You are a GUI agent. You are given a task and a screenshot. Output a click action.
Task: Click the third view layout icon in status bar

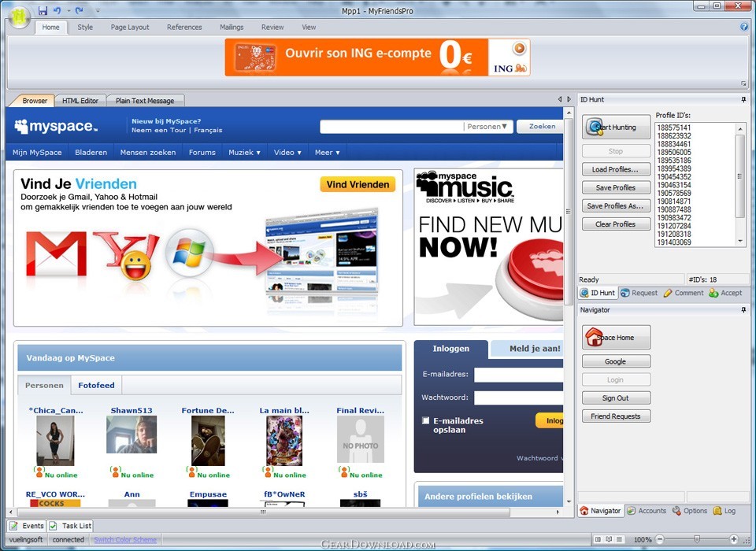point(619,539)
